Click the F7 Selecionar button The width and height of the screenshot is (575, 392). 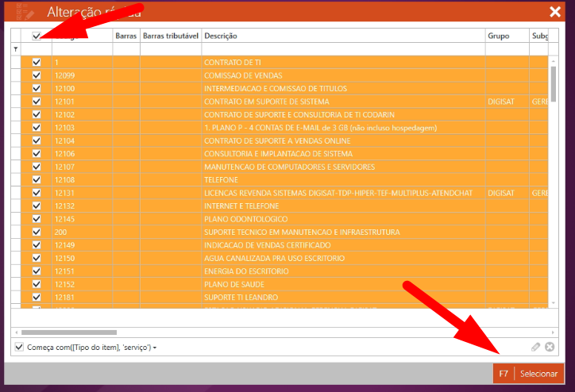pyautogui.click(x=528, y=373)
